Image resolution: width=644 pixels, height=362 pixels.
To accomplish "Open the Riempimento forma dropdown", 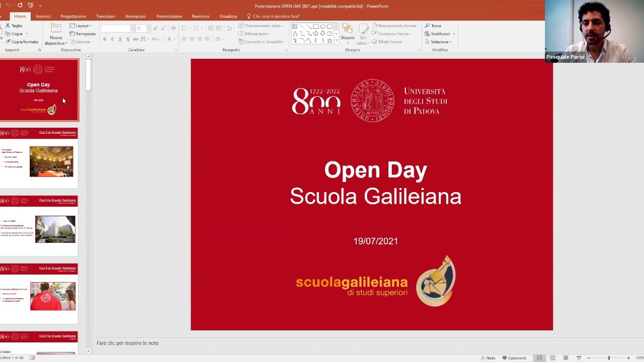I will point(395,26).
